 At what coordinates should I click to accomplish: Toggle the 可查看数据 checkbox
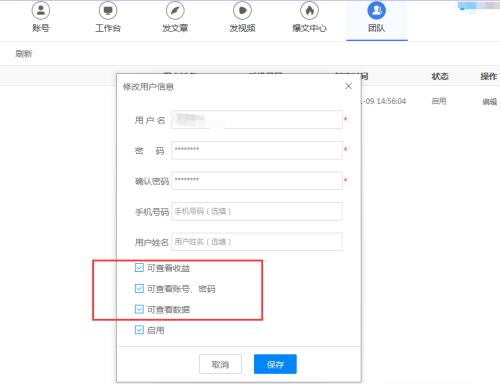click(139, 309)
